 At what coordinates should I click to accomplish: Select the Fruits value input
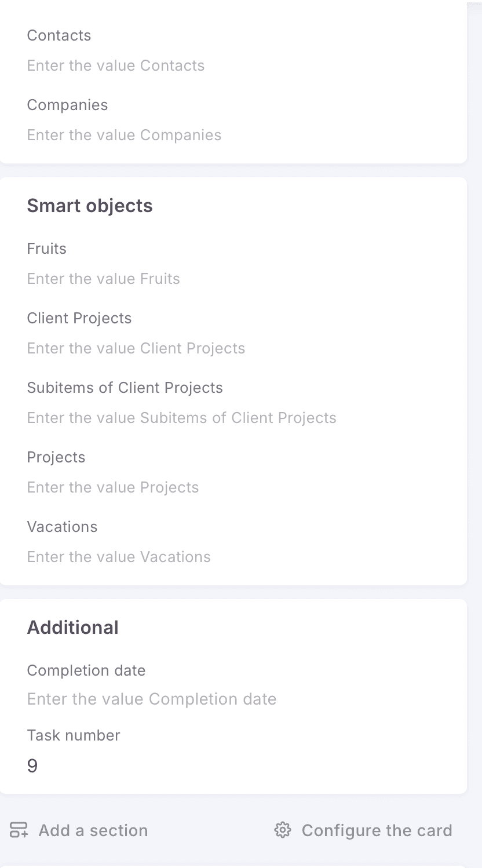coord(103,279)
